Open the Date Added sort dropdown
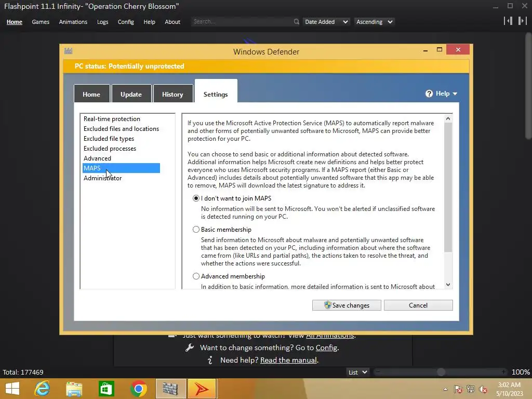532x399 pixels. tap(326, 22)
